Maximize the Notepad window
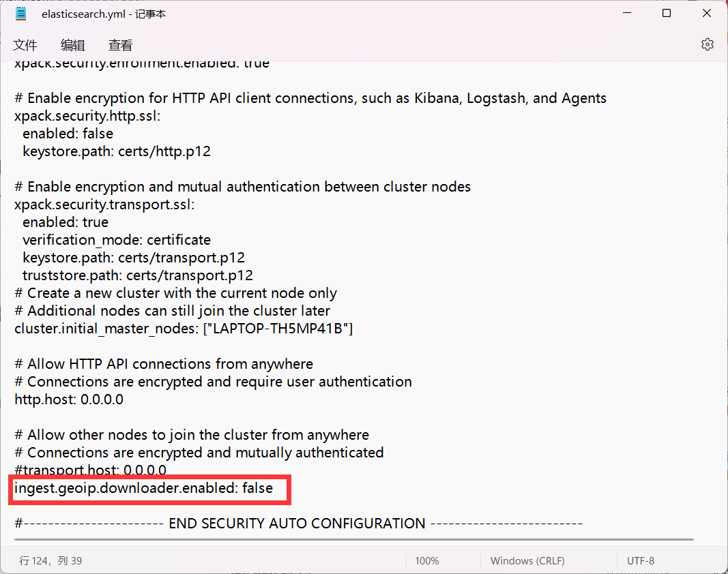Screen dimensions: 728x574 (x=667, y=13)
